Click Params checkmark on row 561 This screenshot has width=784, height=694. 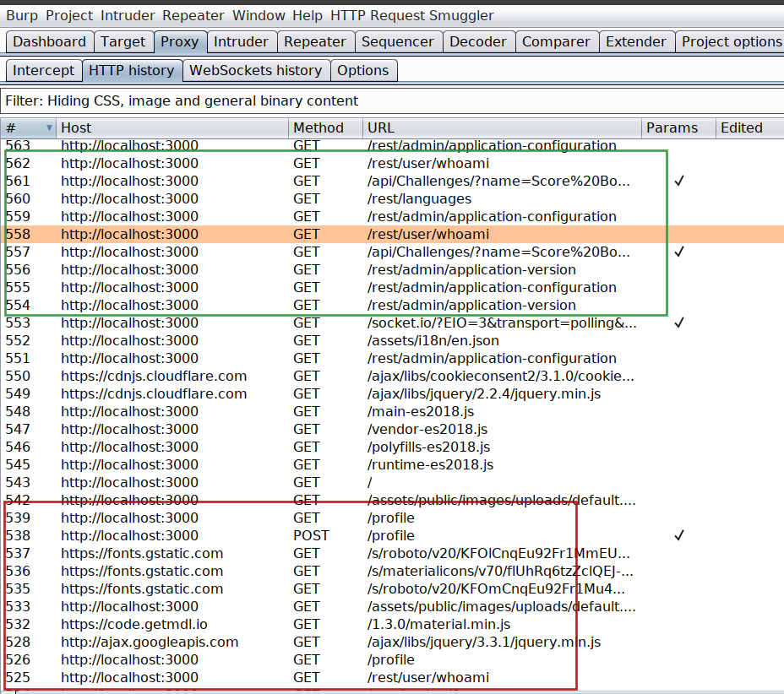(679, 181)
